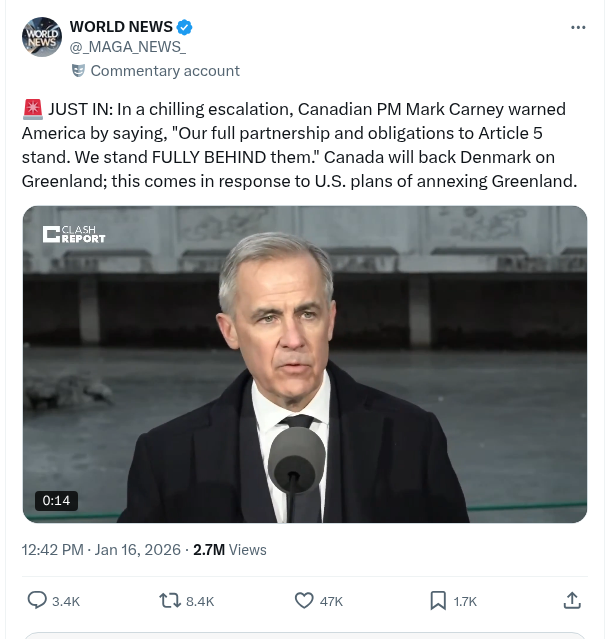Screen dimensions: 608x639
Task: Click the reply speech bubble icon
Action: [x=37, y=601]
